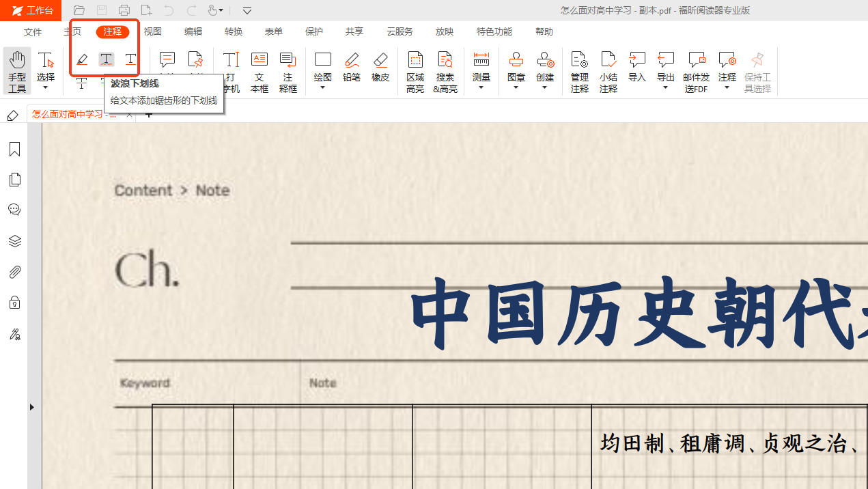Select the highlight text marker tool
The height and width of the screenshot is (489, 868).
[82, 60]
